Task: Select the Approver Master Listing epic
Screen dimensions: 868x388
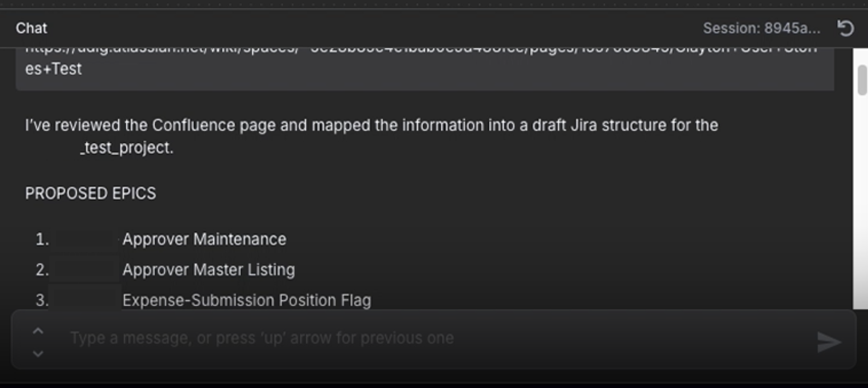Action: coord(209,270)
